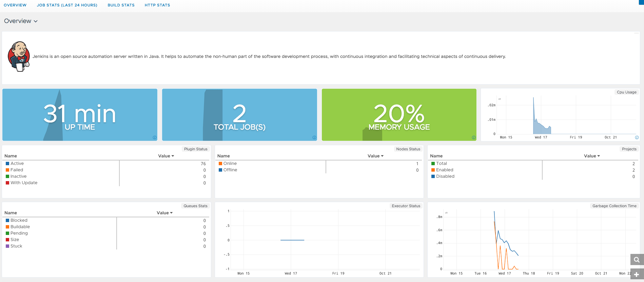Select the Blocked queue row
This screenshot has height=282, width=644.
click(106, 220)
